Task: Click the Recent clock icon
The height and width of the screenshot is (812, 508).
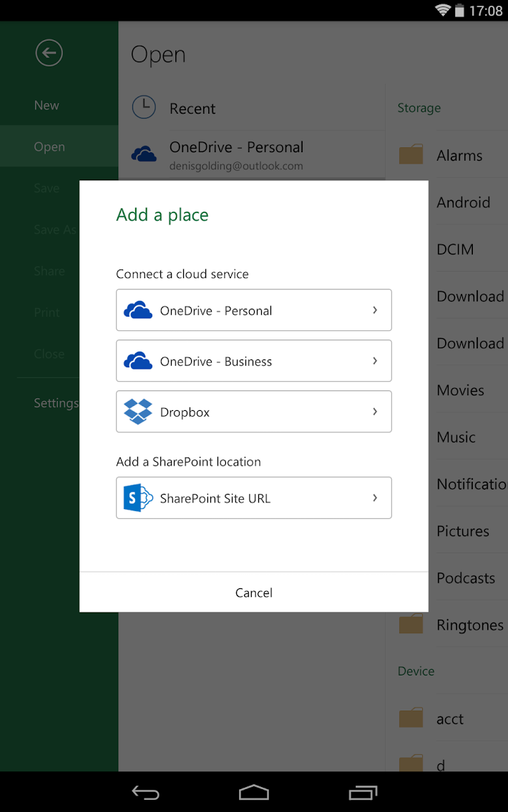Action: coord(144,107)
